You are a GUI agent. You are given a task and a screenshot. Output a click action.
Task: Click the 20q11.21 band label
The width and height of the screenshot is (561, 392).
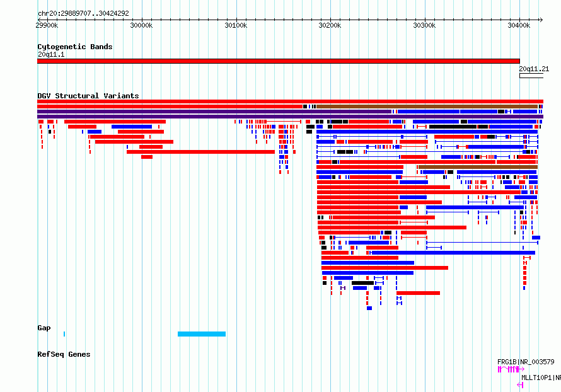click(x=534, y=69)
